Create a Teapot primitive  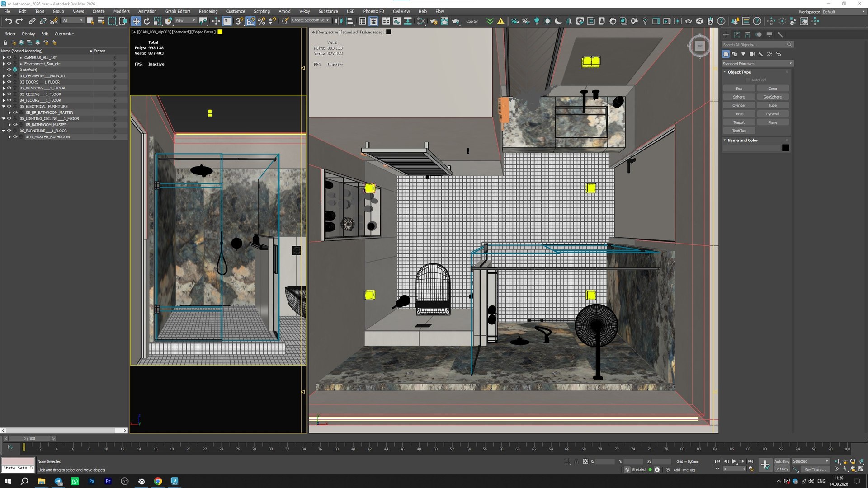pyautogui.click(x=739, y=122)
